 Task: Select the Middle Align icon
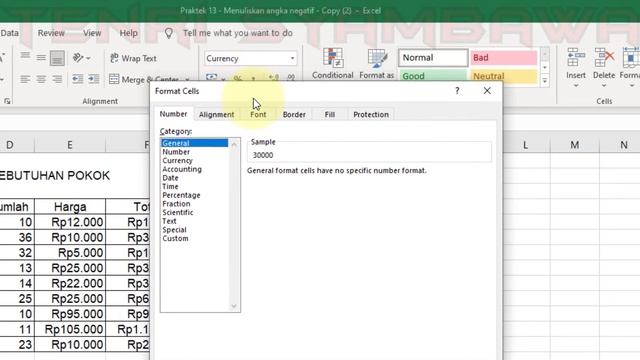point(41,58)
